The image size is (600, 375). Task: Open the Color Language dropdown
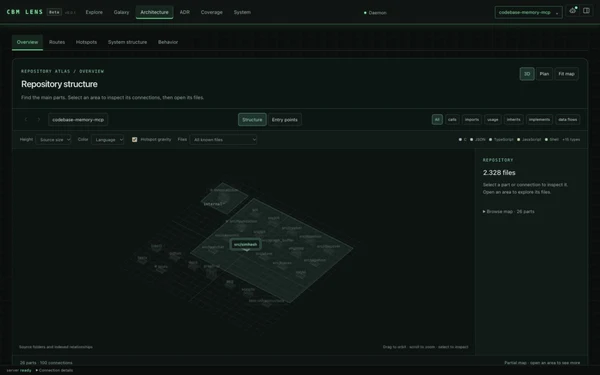click(x=108, y=140)
